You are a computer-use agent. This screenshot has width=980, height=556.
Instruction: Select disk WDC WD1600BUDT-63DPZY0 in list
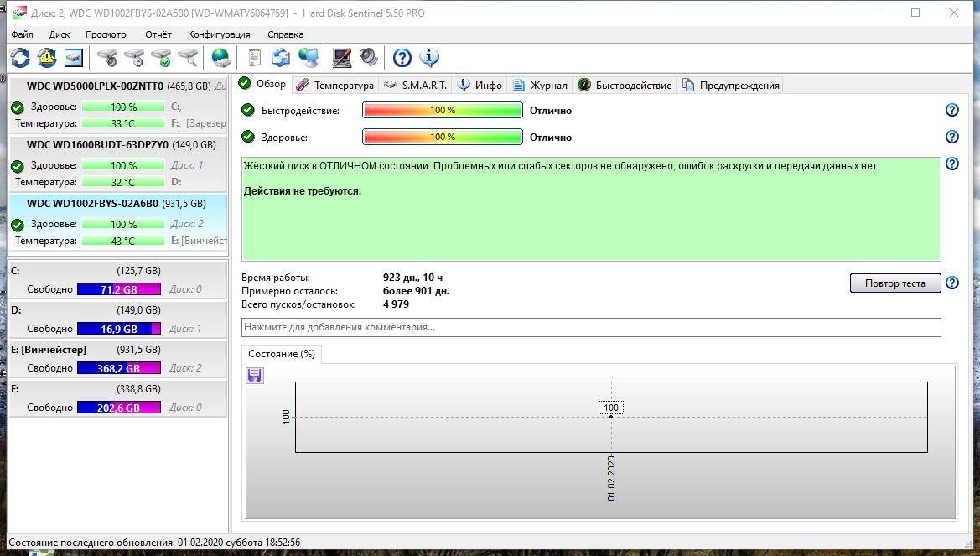point(118,164)
